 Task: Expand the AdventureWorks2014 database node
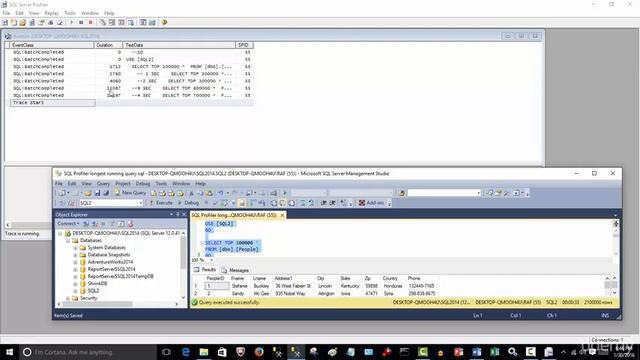(75, 262)
